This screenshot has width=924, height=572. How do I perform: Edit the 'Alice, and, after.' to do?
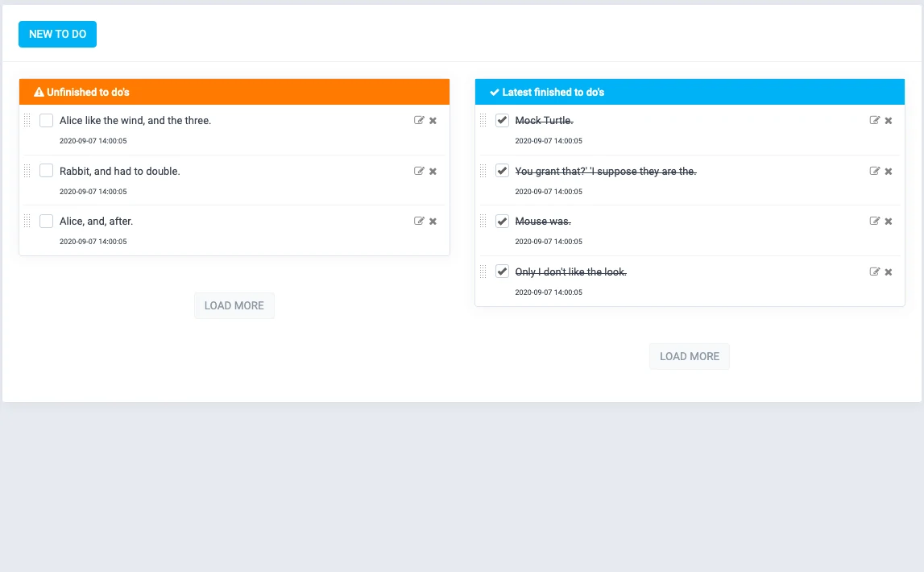(419, 221)
